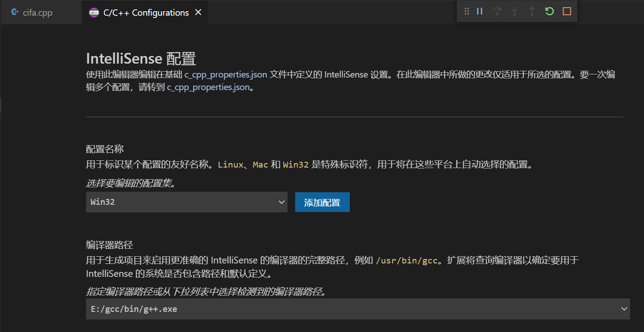Restart debugging with the green restart icon
Image resolution: width=644 pixels, height=332 pixels.
[549, 11]
